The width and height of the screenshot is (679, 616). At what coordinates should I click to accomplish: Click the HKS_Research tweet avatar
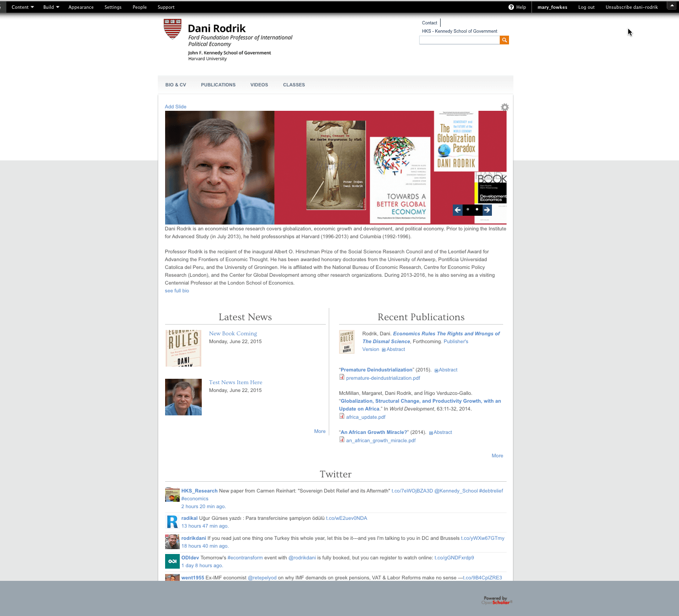172,494
